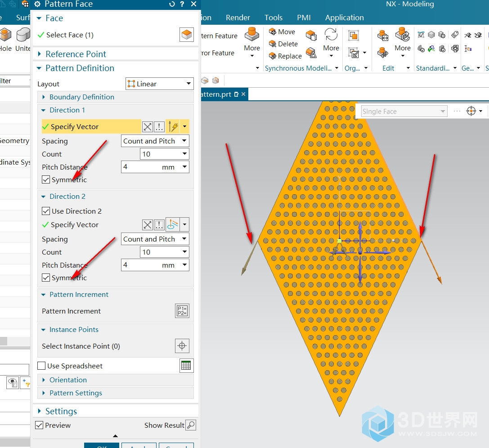Viewport: 489px width, 448px height.
Task: Open vector dialog in Direction 1
Action: pos(159,126)
